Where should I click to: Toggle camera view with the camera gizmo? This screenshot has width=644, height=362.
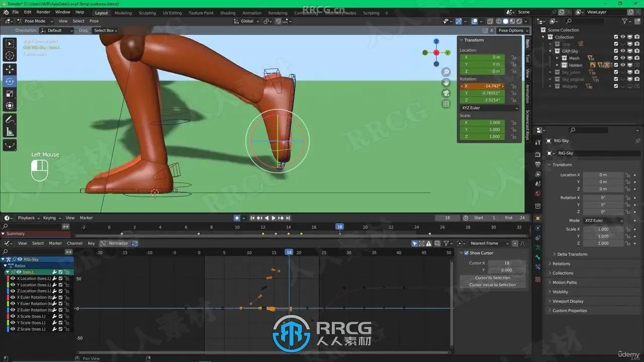(x=446, y=94)
